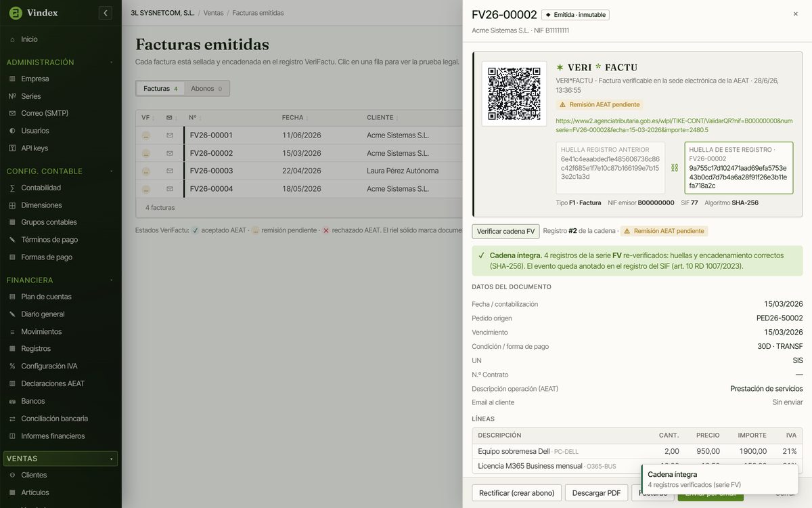The width and height of the screenshot is (812, 508).
Task: Open Conciliación bancaria
Action: tap(54, 419)
